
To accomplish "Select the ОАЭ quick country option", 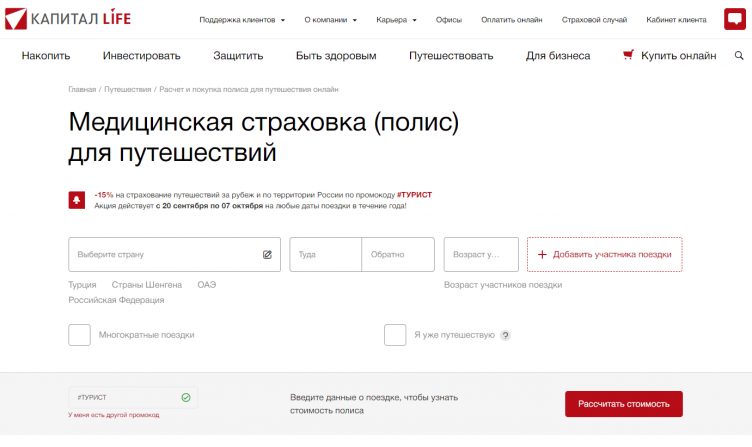I will tap(207, 285).
